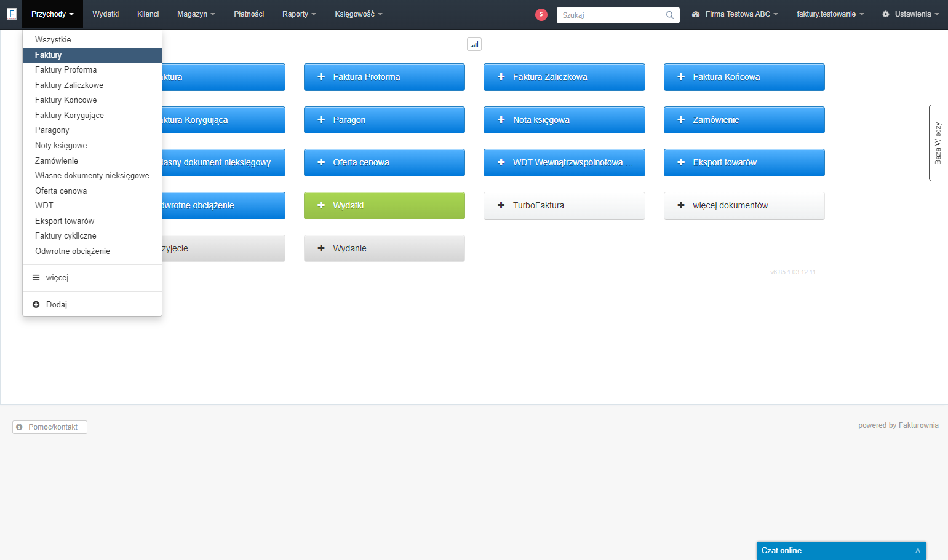948x560 pixels.
Task: Add a Faktura Zaliczkowa document
Action: tap(564, 77)
